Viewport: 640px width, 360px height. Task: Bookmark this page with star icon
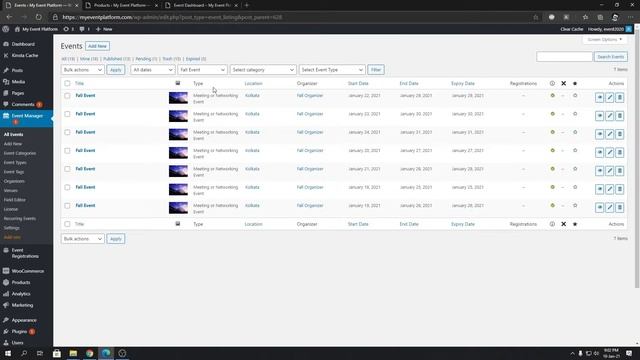tap(536, 17)
